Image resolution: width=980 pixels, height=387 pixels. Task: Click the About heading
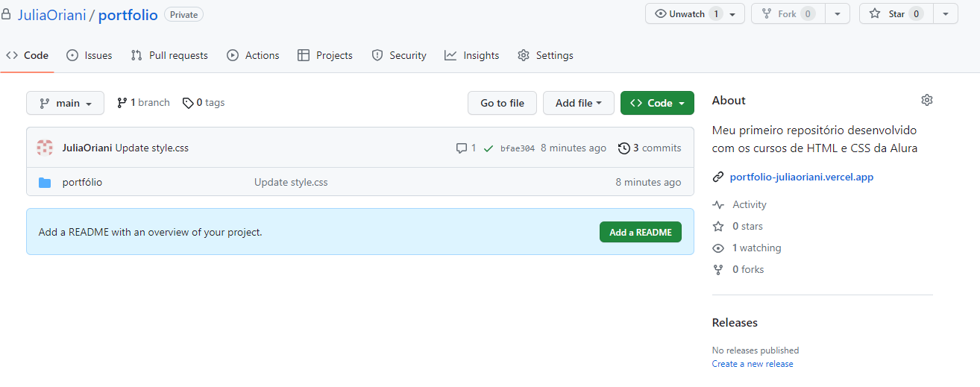click(x=729, y=100)
